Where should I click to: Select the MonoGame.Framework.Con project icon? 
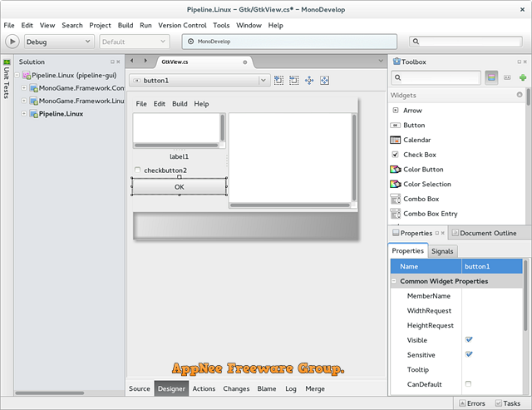coord(33,88)
